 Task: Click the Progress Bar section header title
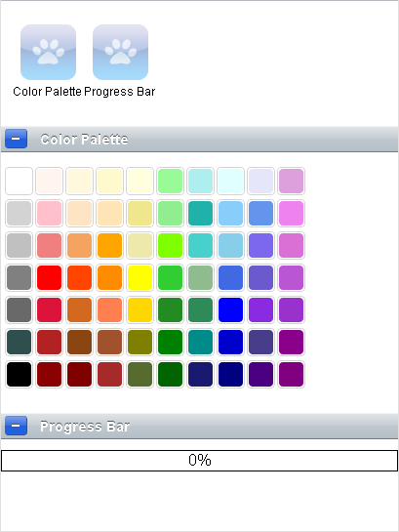(x=85, y=427)
